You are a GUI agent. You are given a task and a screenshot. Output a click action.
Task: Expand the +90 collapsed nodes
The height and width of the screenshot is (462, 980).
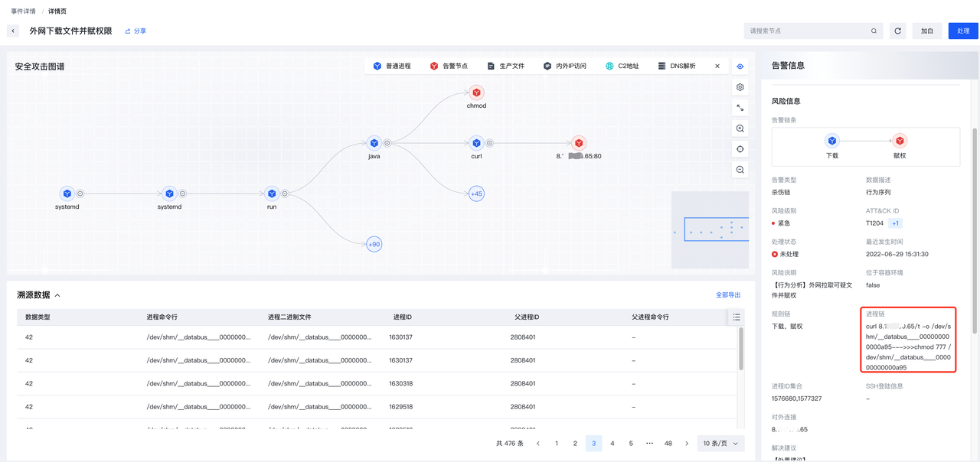(374, 245)
